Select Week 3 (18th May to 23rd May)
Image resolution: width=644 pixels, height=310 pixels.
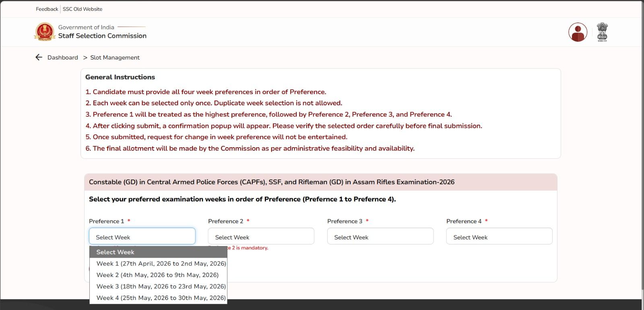pos(161,286)
